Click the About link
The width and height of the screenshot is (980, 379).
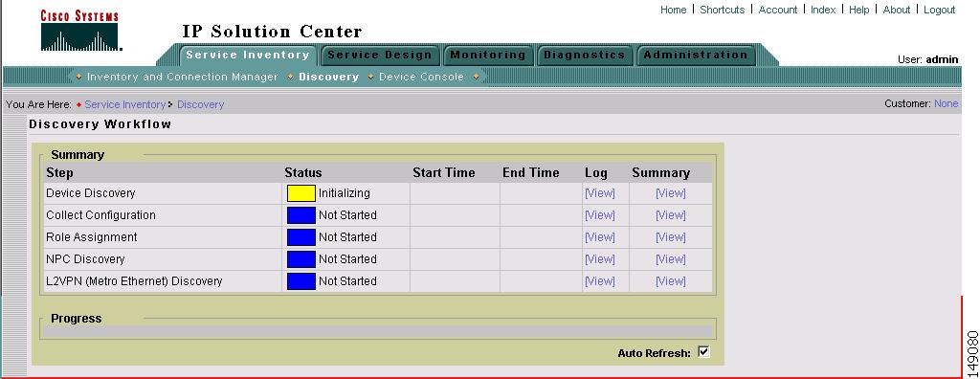896,10
